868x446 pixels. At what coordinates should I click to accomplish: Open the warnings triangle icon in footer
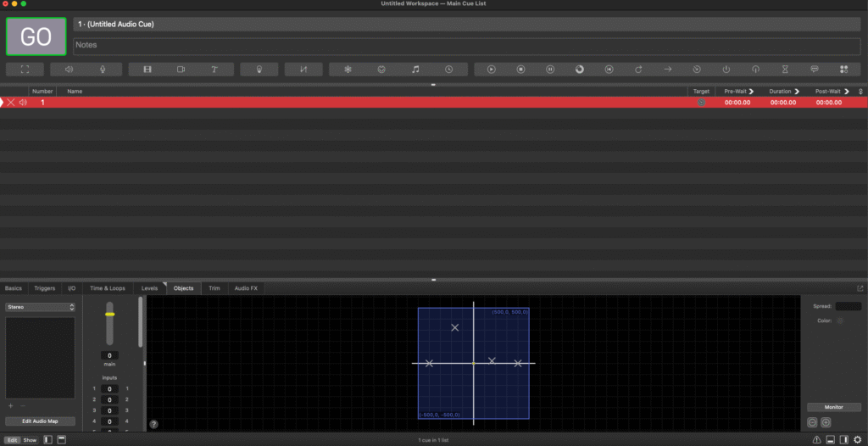(816, 440)
